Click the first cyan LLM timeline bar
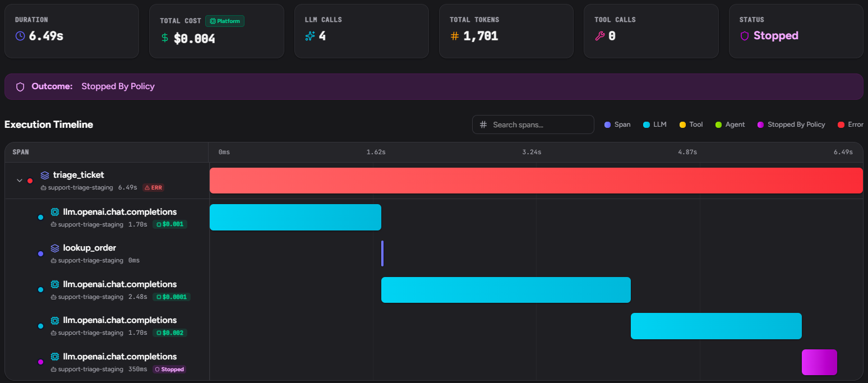Screen dimensions: 868x383 (296, 217)
